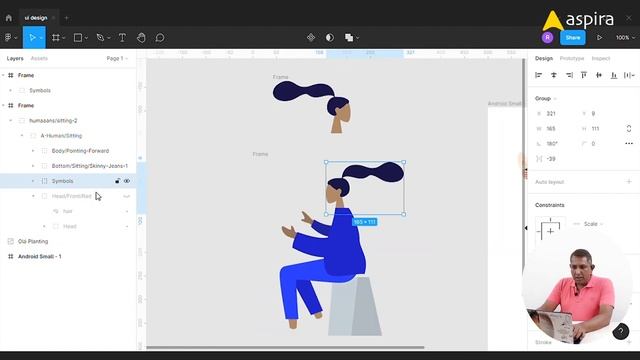Viewport: 640px width, 360px height.
Task: Click the horizontal canvas scrollbar
Action: (x=285, y=348)
